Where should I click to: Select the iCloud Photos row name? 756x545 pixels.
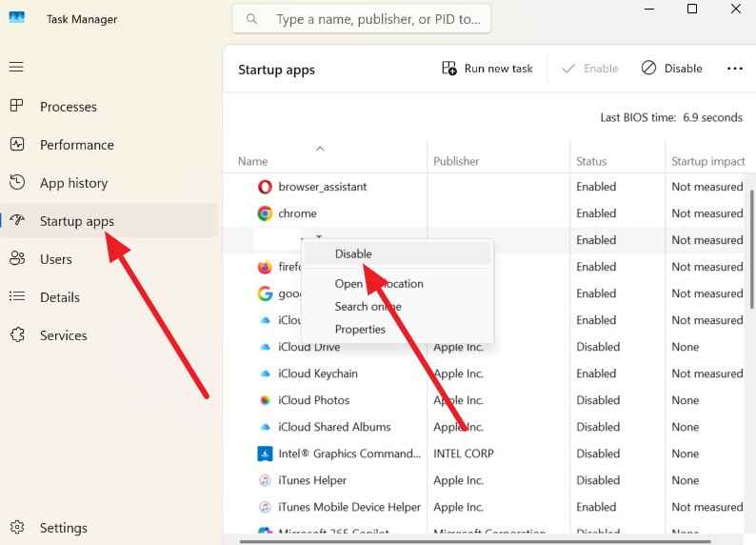[x=314, y=400]
